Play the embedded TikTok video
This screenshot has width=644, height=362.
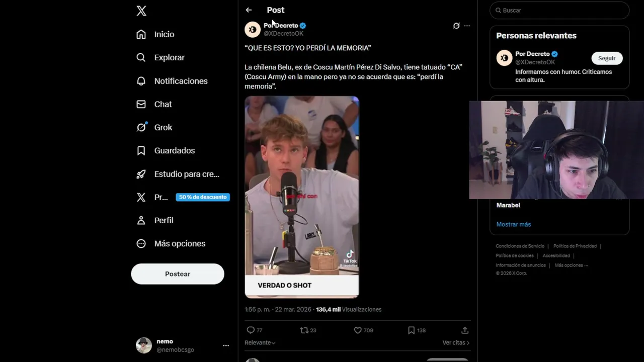tap(301, 191)
